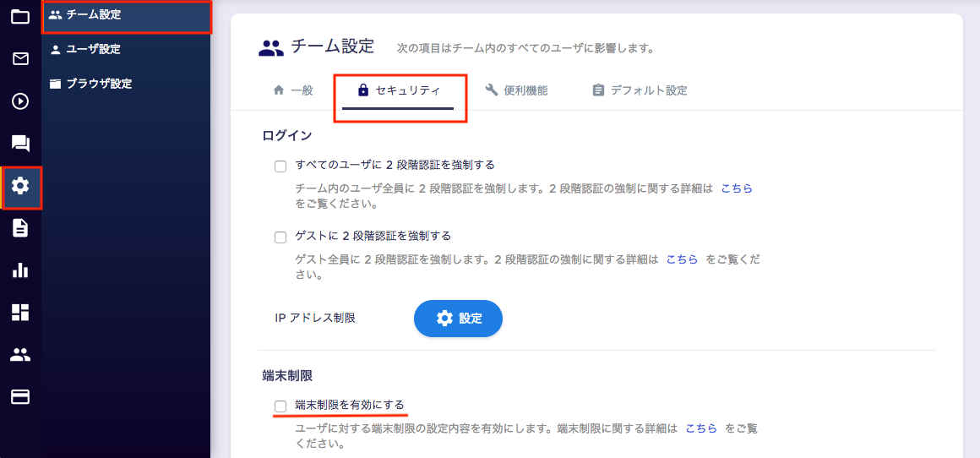Screen dimensions: 980x458
Task: Select ブラウザ設定 in the settings menu
Action: coord(98,84)
